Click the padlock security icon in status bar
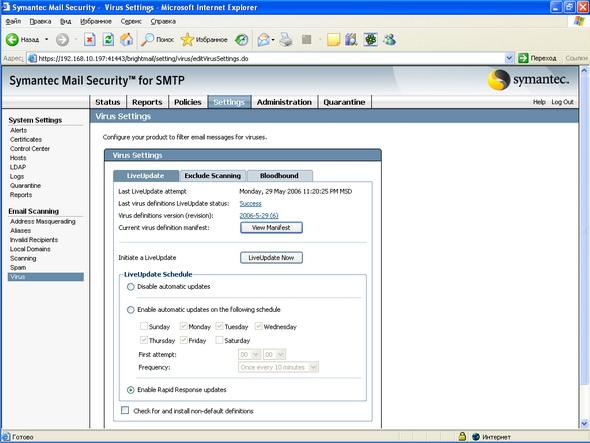This screenshot has width=590, height=443. coord(462,437)
